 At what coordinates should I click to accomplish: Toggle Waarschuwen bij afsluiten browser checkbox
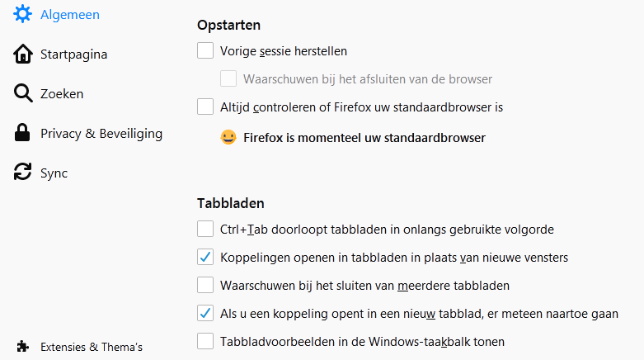228,79
